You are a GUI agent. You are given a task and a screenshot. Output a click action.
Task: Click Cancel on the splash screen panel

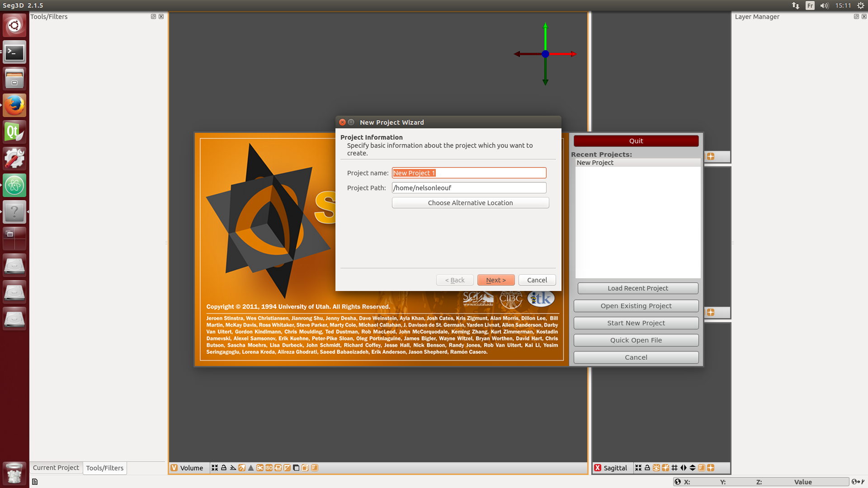(x=636, y=357)
